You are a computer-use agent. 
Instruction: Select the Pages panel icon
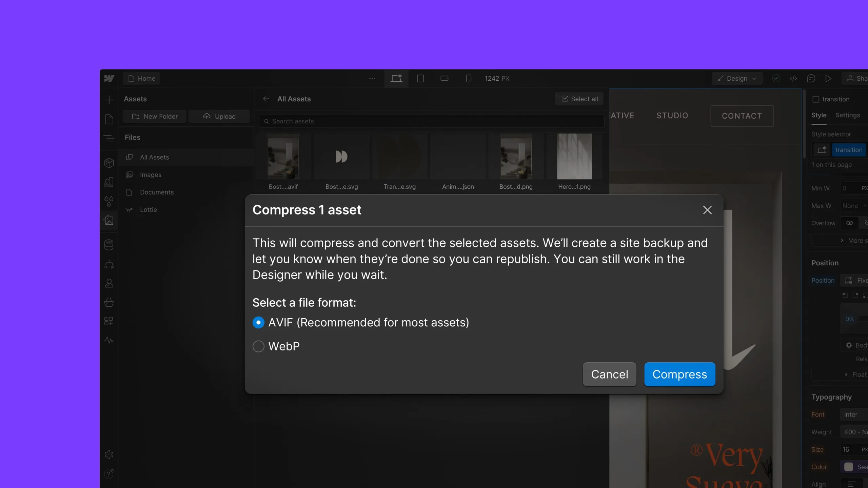(109, 119)
